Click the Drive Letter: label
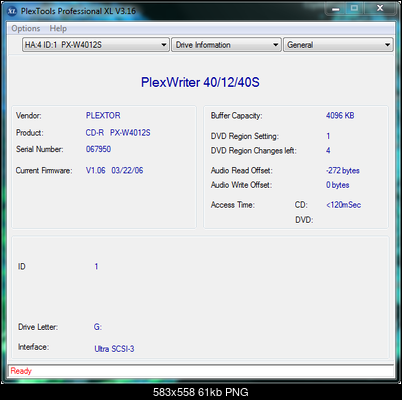402x400 pixels. coord(38,327)
